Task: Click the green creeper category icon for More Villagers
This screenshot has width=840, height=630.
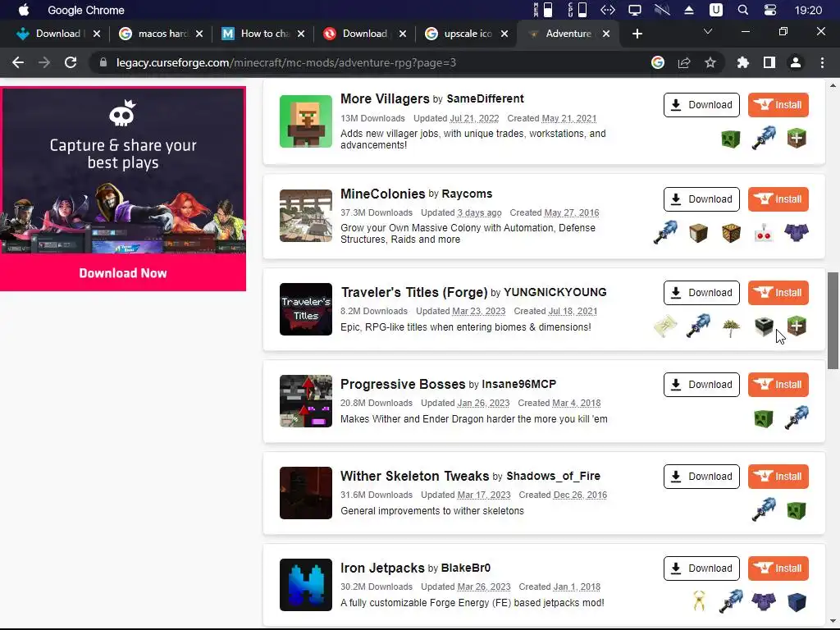Action: (x=731, y=139)
